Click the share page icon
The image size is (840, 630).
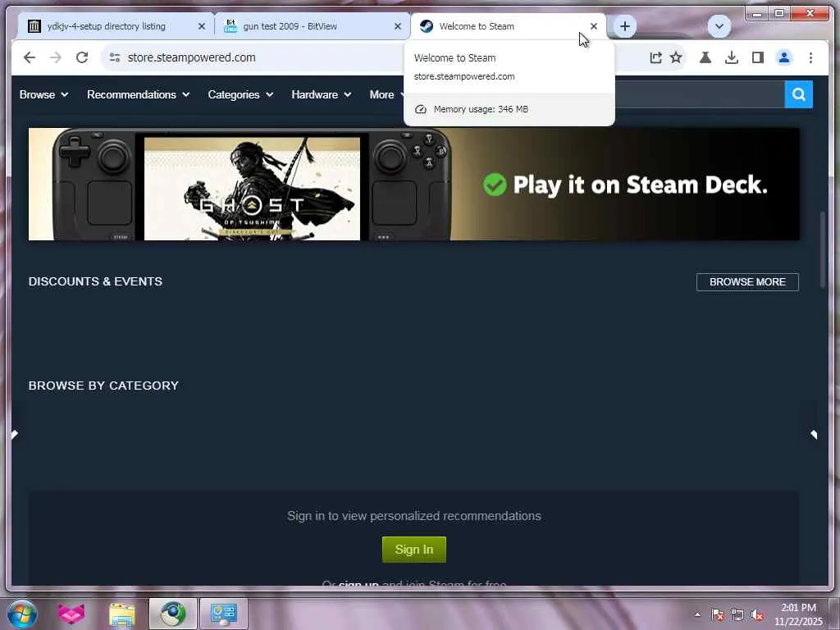coord(655,57)
